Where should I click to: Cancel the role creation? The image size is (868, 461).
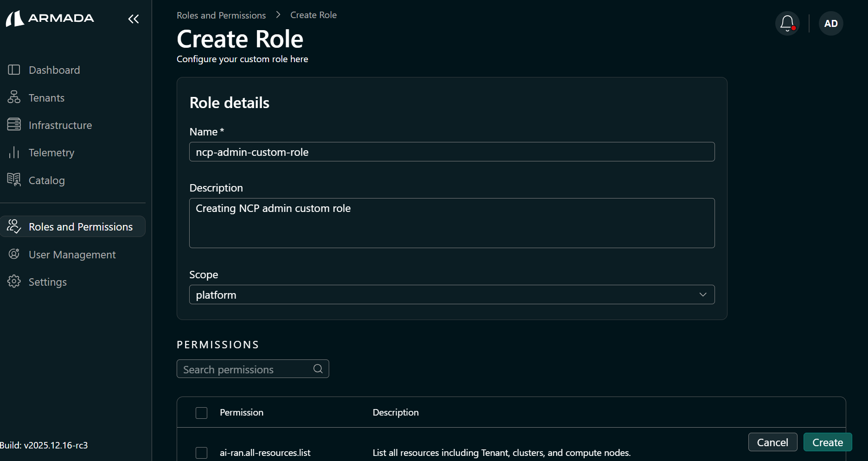772,442
